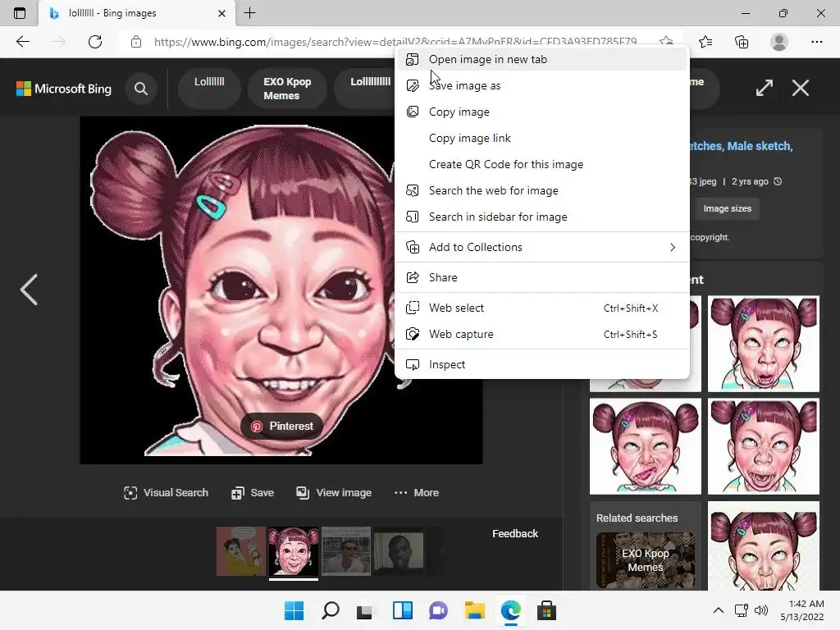
Task: Save the image with Save button
Action: click(x=253, y=493)
